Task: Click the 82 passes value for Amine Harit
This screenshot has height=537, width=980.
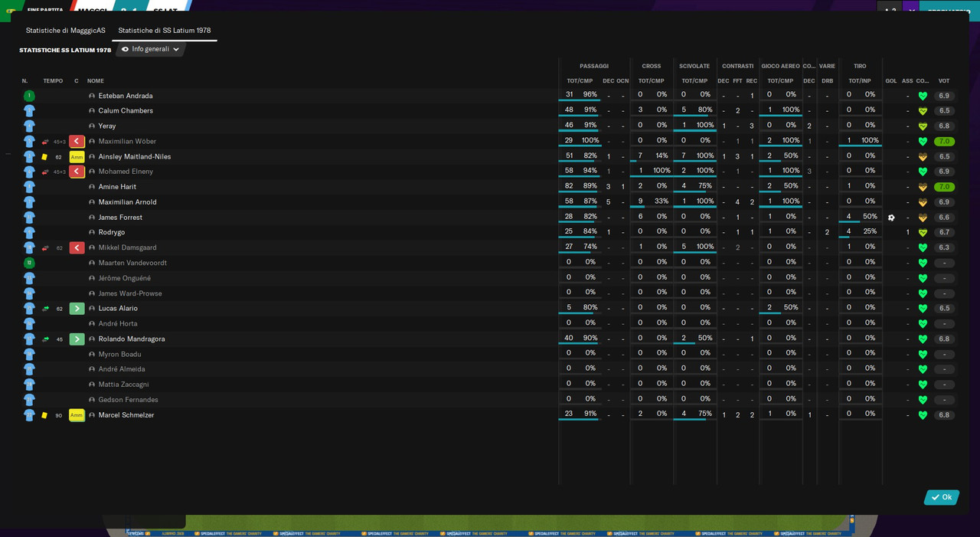Action: [569, 186]
